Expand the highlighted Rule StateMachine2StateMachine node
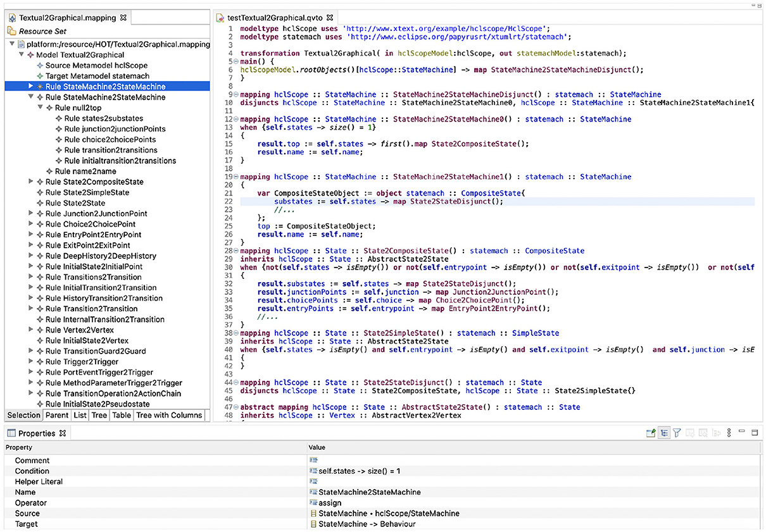766x532 pixels. 30,87
